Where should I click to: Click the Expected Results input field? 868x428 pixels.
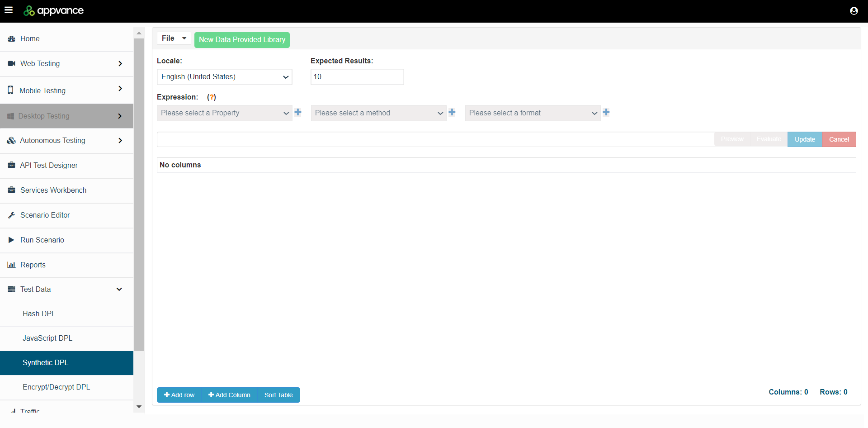357,77
